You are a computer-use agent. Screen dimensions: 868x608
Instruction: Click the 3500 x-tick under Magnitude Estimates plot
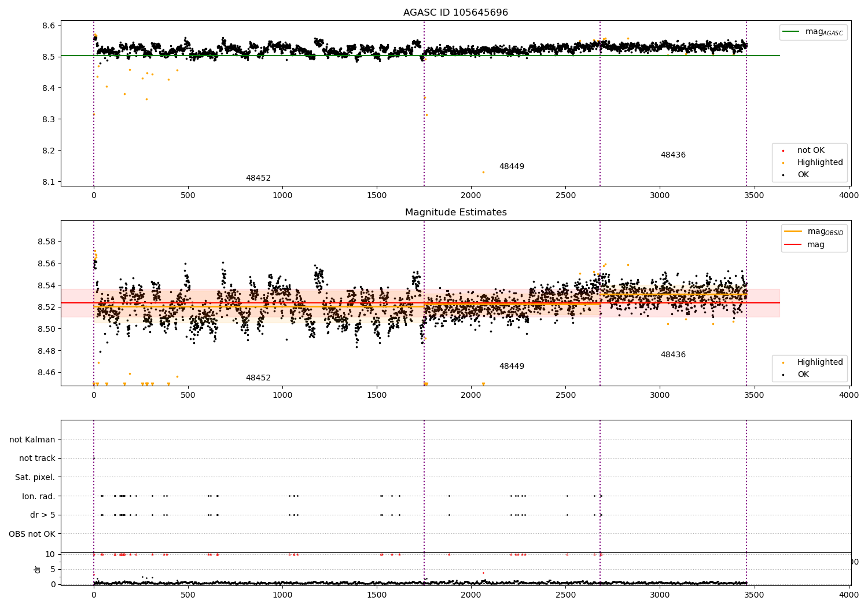(x=754, y=395)
